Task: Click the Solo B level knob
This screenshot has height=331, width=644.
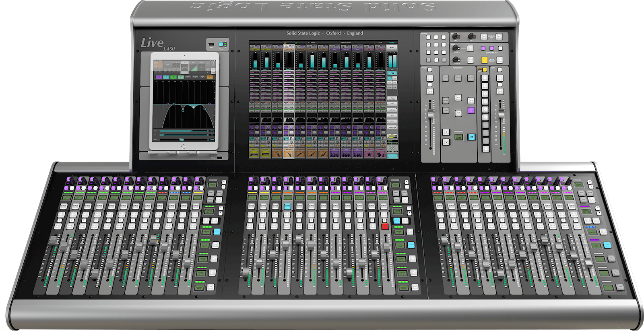Action: pyautogui.click(x=456, y=60)
